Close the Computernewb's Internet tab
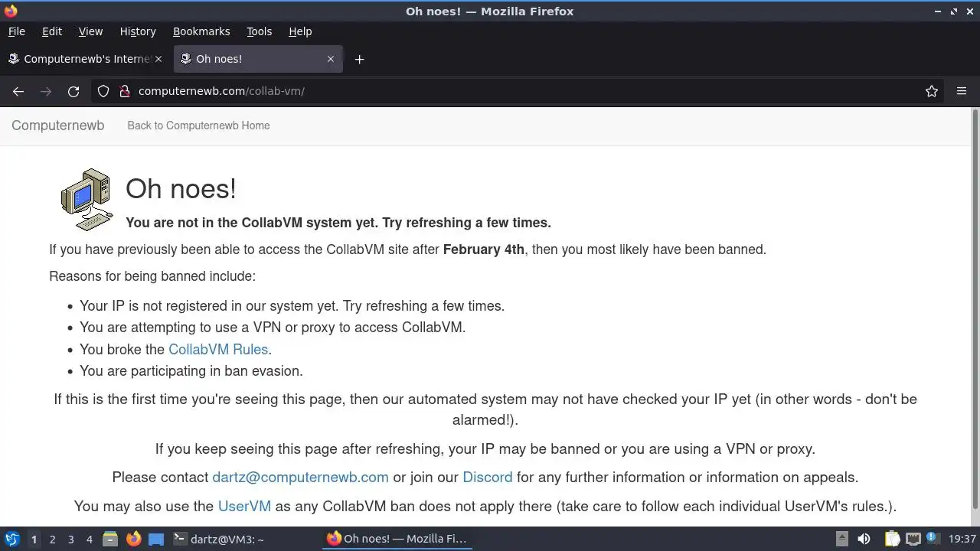Viewport: 980px width, 551px height. point(158,59)
